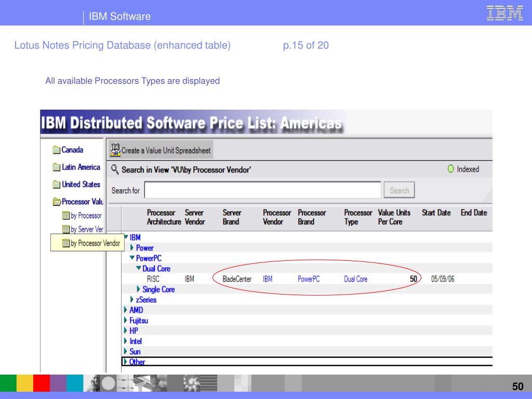Click the IBM processor vendor cell
The height and width of the screenshot is (399, 532).
pyautogui.click(x=268, y=279)
